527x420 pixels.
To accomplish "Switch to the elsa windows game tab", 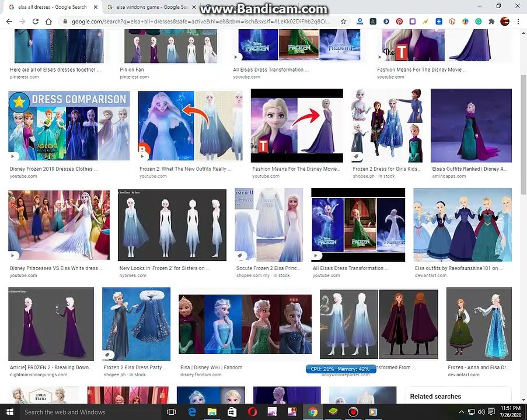I will pos(151,7).
